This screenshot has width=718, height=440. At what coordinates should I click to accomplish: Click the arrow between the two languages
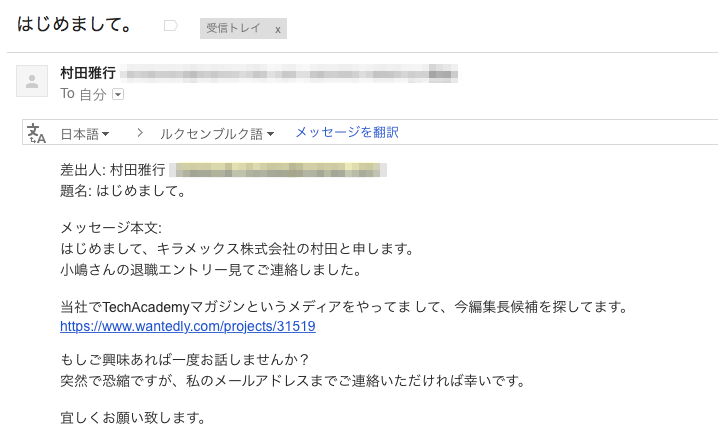[139, 133]
